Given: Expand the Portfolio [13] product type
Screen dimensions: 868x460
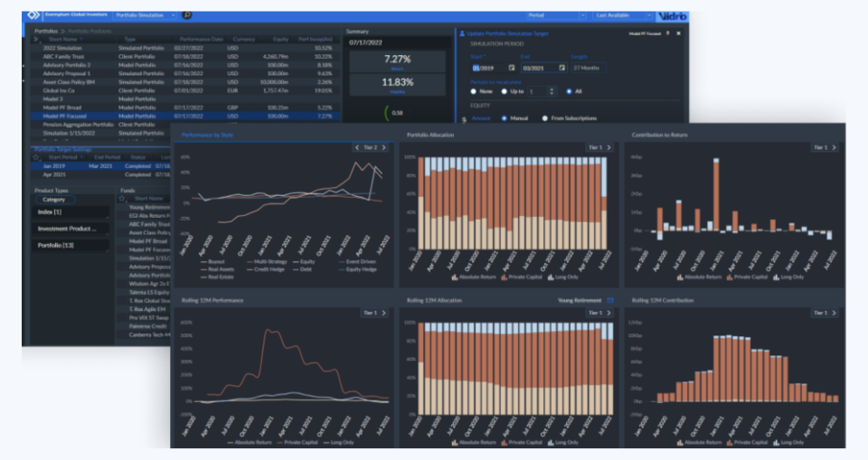Looking at the screenshot, I should click(71, 245).
